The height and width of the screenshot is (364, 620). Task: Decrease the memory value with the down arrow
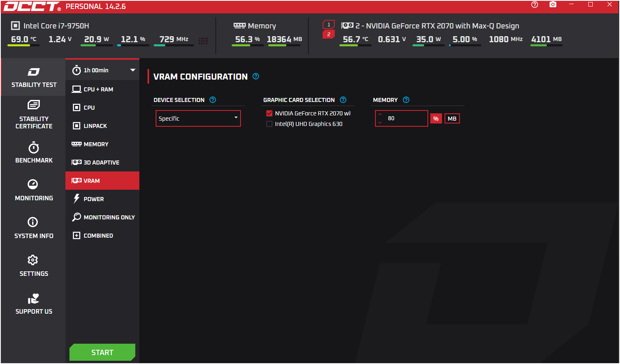[380, 122]
